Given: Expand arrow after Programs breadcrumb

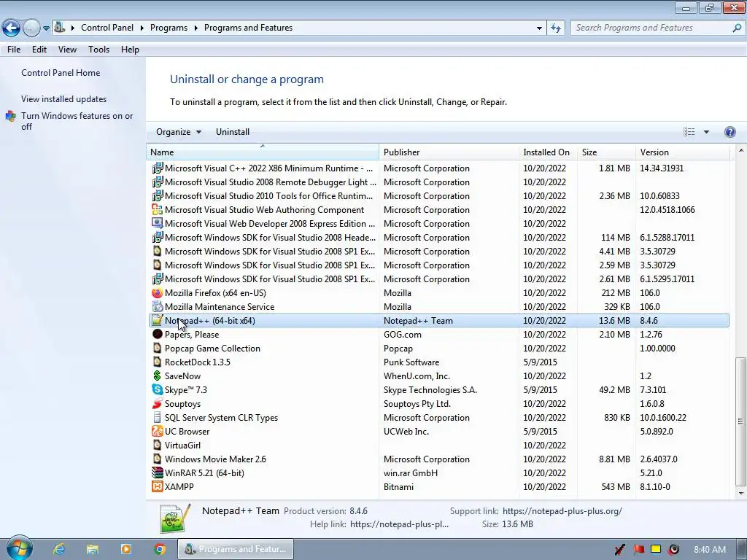Looking at the screenshot, I should [x=196, y=28].
